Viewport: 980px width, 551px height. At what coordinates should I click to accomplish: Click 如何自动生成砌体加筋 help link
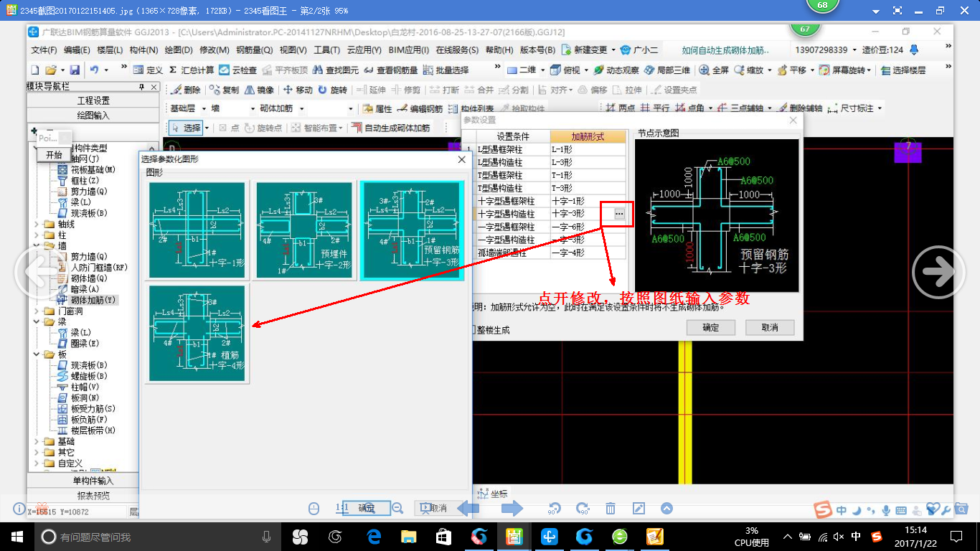(x=725, y=50)
